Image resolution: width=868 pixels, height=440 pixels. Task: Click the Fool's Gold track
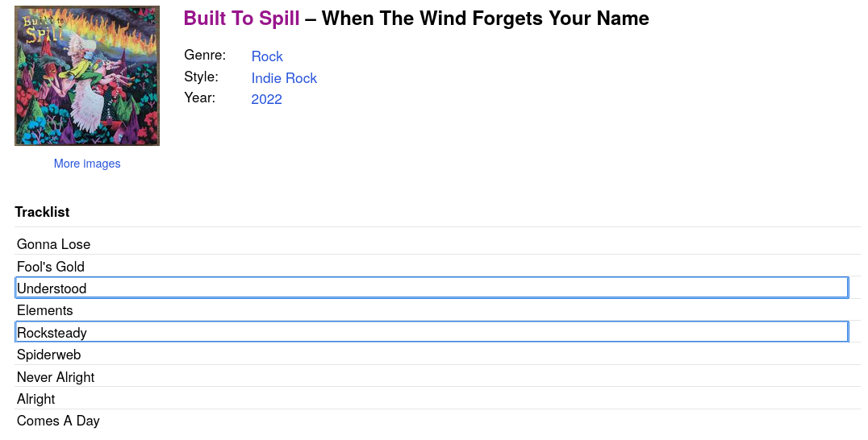pos(51,267)
